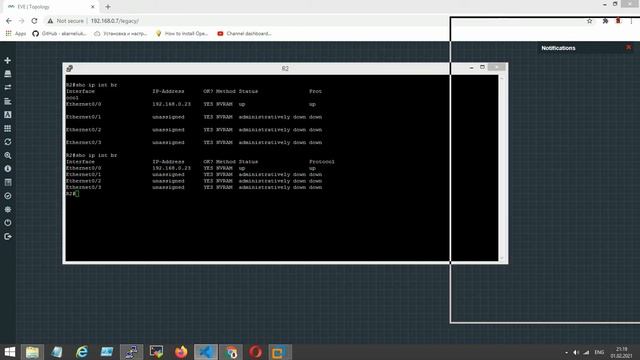The width and height of the screenshot is (640, 360).
Task: Select the EVE | Topology browser tab
Action: pyautogui.click(x=50, y=7)
